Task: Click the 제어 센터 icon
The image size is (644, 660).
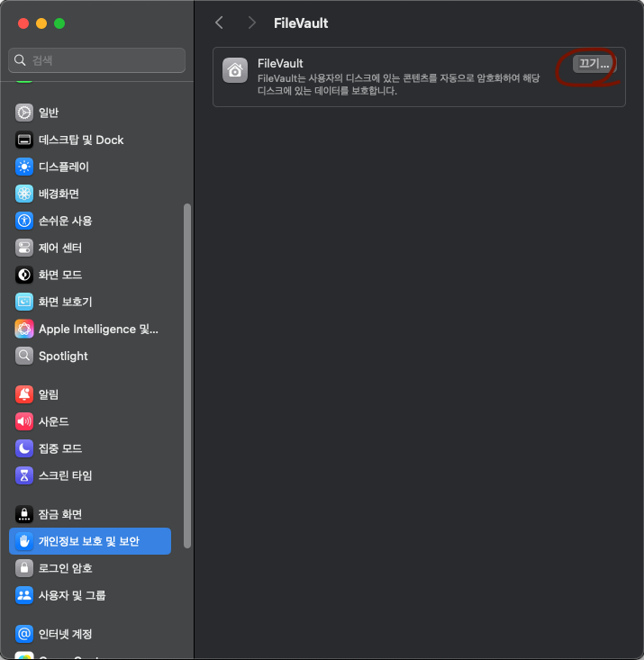Action: (24, 248)
